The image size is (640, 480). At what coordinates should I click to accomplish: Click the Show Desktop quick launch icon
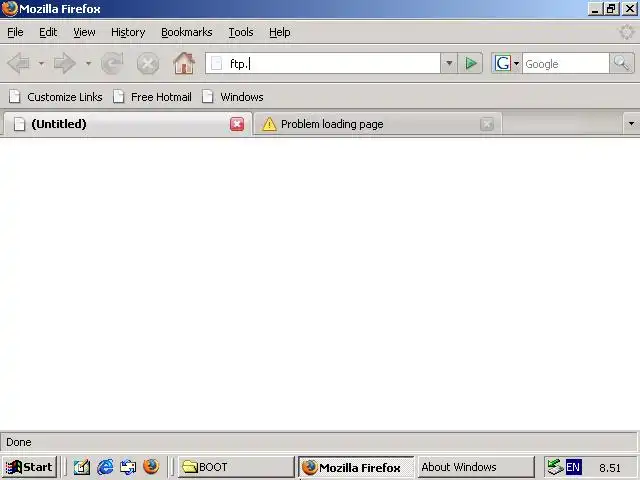(x=128, y=467)
